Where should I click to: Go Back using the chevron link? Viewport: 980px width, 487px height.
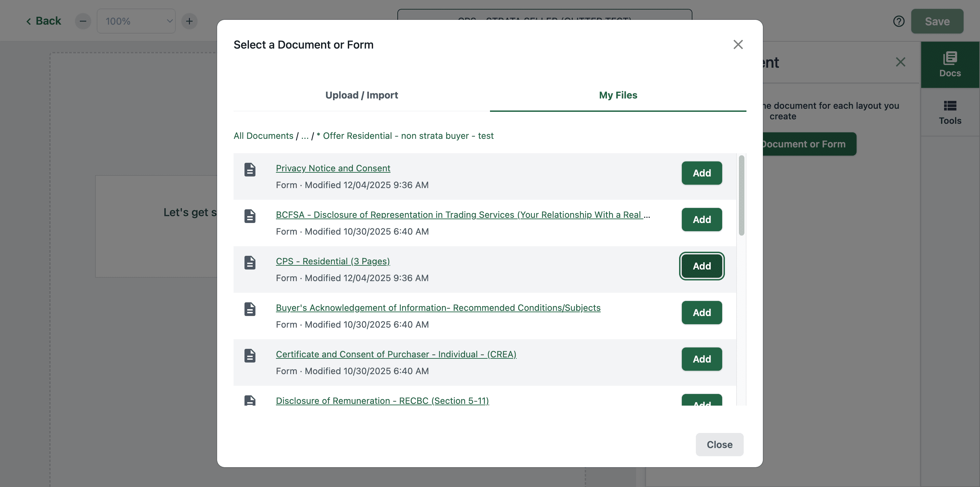click(43, 21)
